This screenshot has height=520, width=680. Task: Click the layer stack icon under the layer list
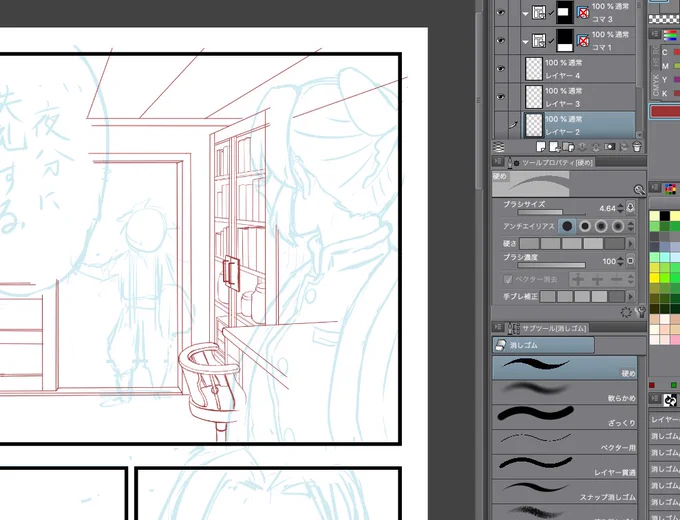pos(499,147)
